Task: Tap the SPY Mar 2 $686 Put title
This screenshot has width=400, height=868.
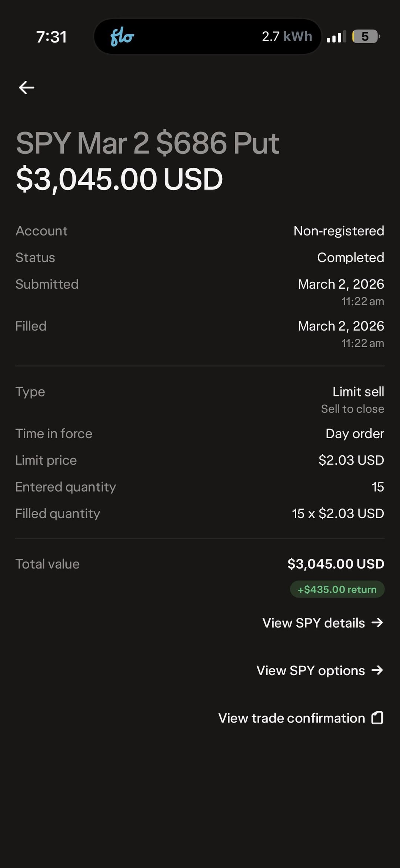Action: point(147,143)
